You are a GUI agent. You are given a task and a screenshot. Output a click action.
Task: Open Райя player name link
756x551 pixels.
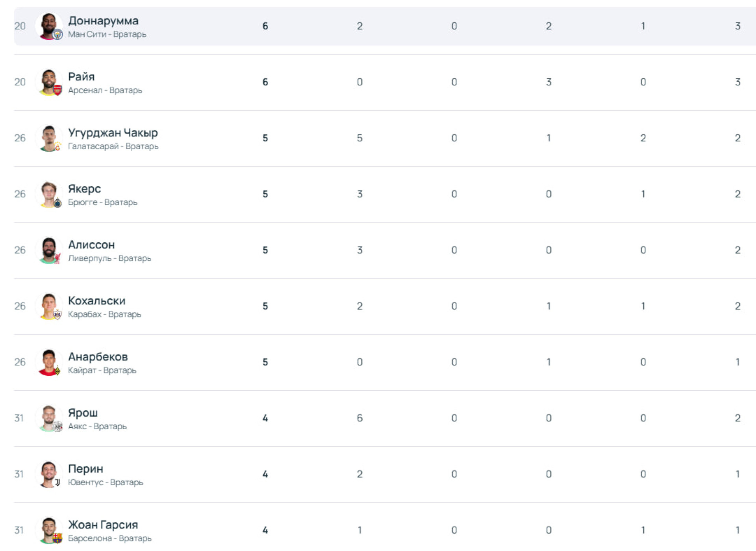click(x=81, y=76)
